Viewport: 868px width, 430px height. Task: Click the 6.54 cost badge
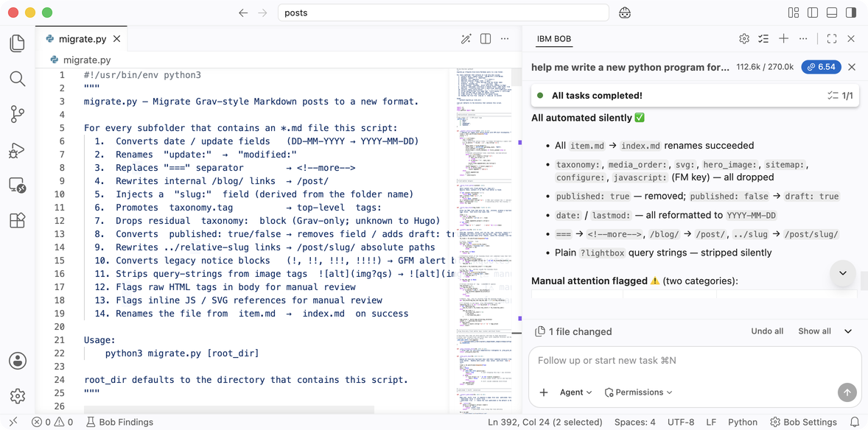pyautogui.click(x=821, y=67)
